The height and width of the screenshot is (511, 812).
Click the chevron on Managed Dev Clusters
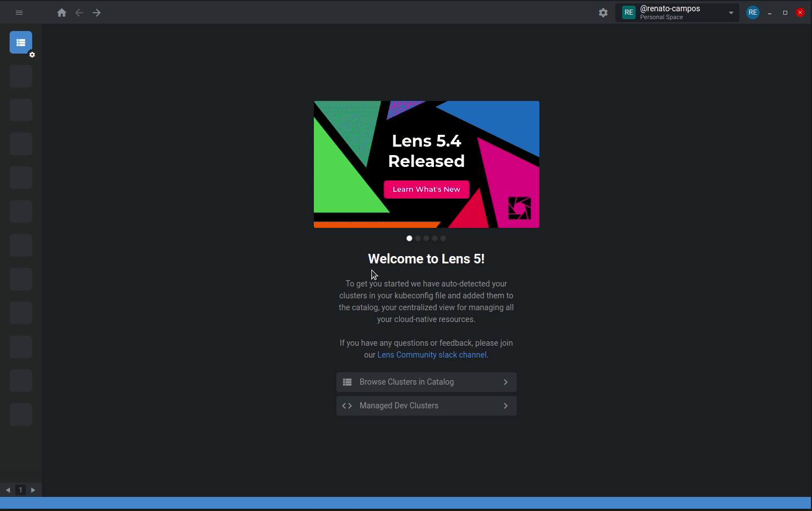click(x=505, y=406)
